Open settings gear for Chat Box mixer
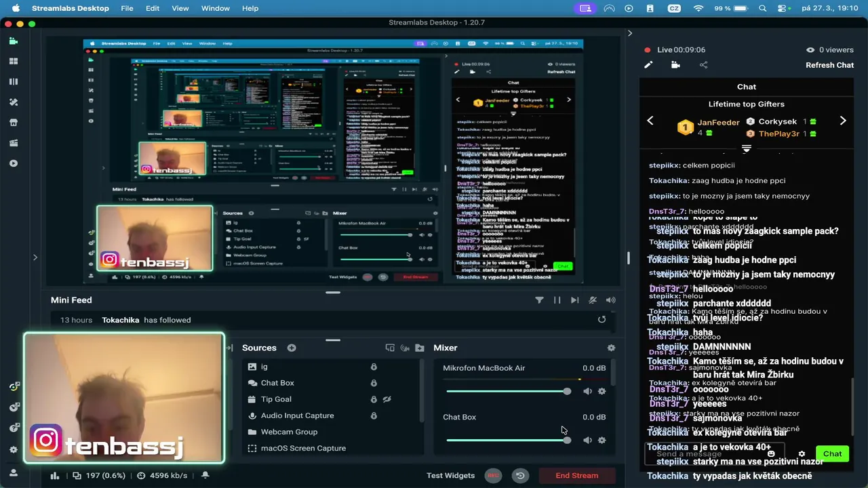868x488 pixels. click(601, 440)
